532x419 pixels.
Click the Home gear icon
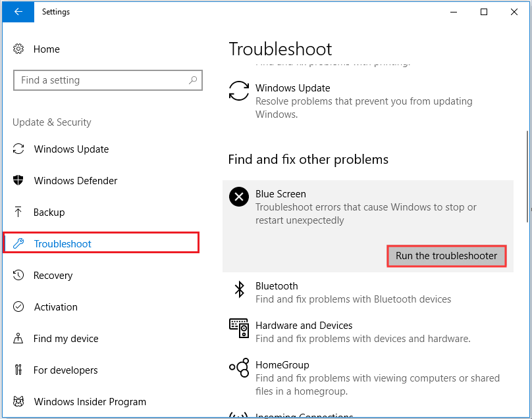18,49
